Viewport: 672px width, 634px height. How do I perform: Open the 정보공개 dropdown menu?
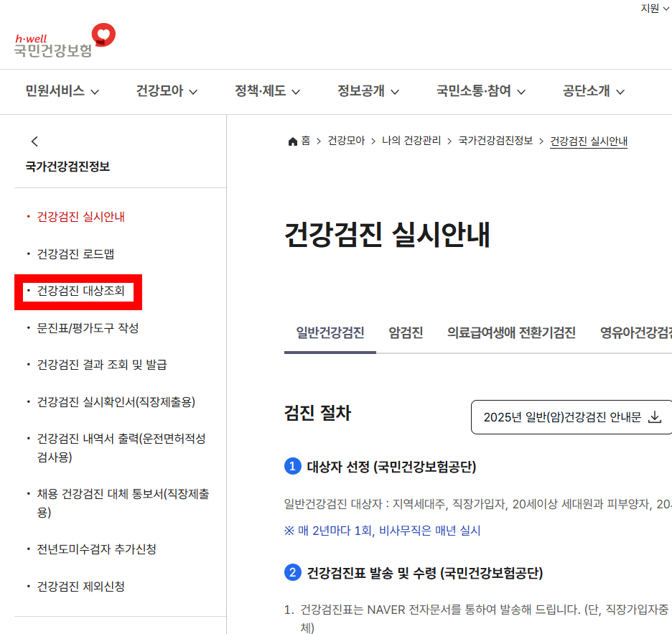(368, 91)
